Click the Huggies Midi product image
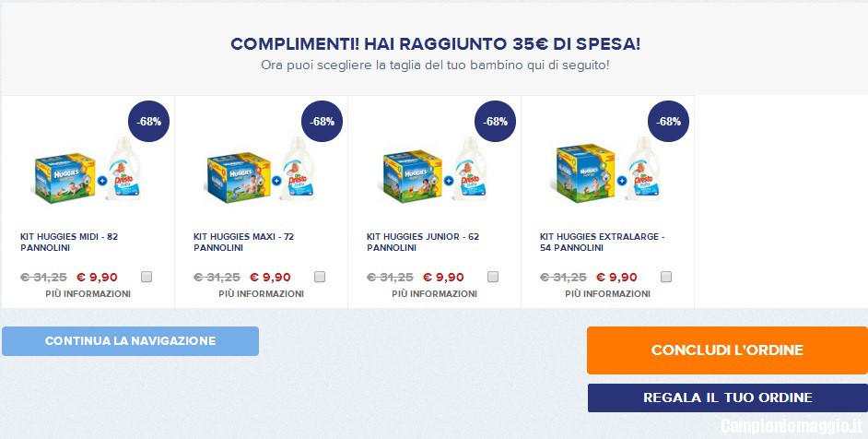This screenshot has height=439, width=868. pos(86,172)
